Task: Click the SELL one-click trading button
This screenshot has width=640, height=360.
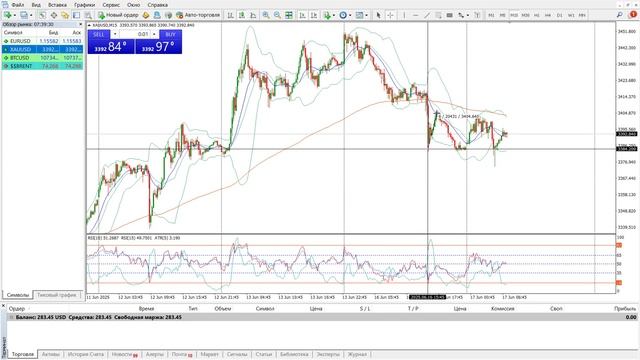Action: [99, 34]
